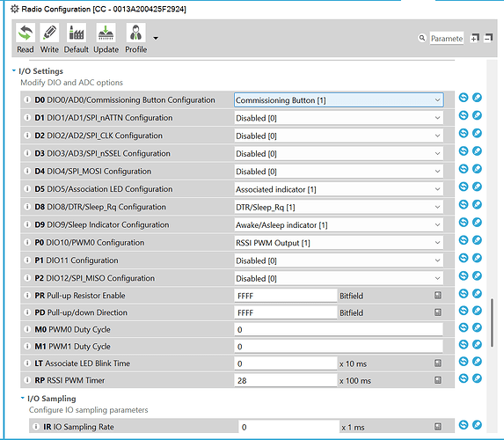Screen dimensions: 504x440
Task: Click the RP RSSI PWM Timer field
Action: (x=286, y=380)
